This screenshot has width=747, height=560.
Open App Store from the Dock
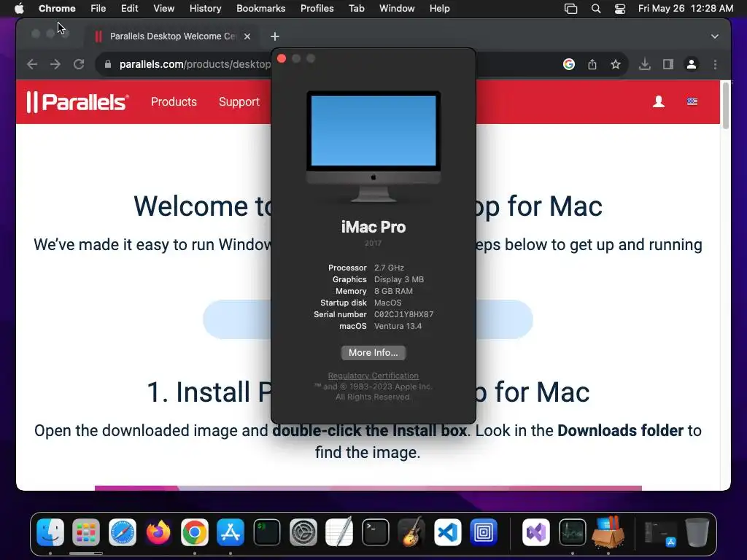point(231,532)
